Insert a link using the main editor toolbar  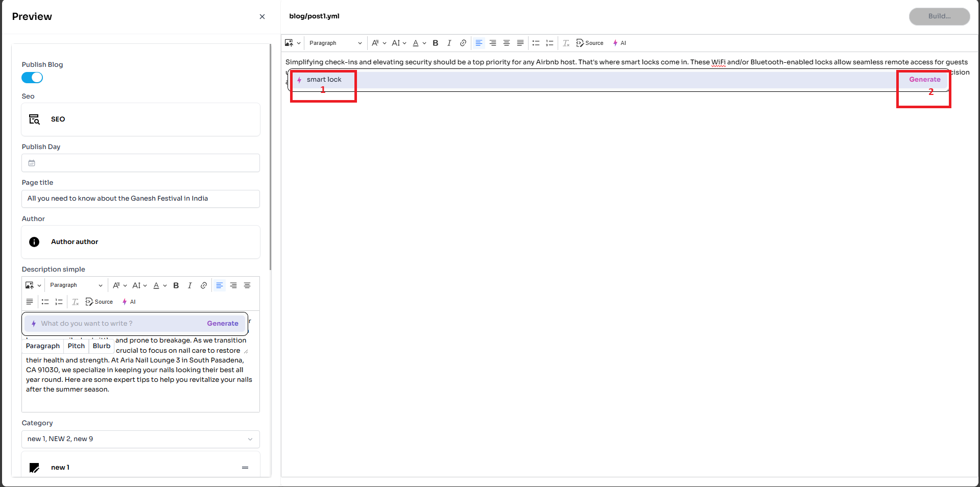463,43
